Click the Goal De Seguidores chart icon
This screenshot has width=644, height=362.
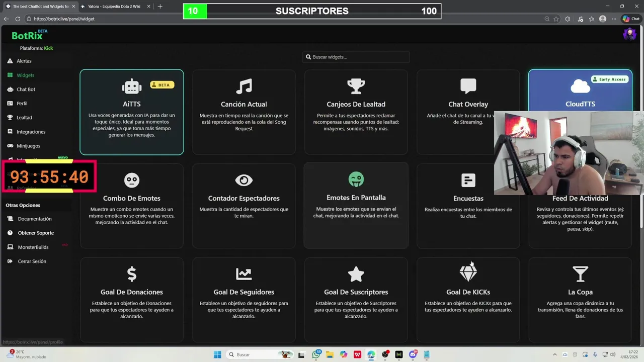tap(244, 274)
